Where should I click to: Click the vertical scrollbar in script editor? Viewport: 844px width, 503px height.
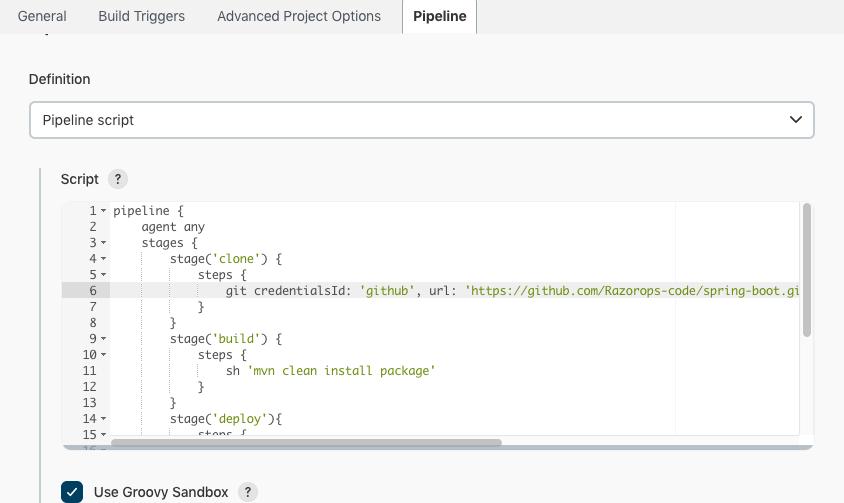point(807,270)
